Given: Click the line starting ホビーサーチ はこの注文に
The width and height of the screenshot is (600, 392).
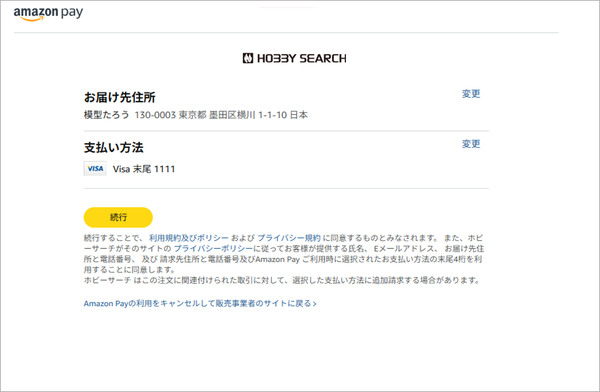Looking at the screenshot, I should click(x=282, y=280).
